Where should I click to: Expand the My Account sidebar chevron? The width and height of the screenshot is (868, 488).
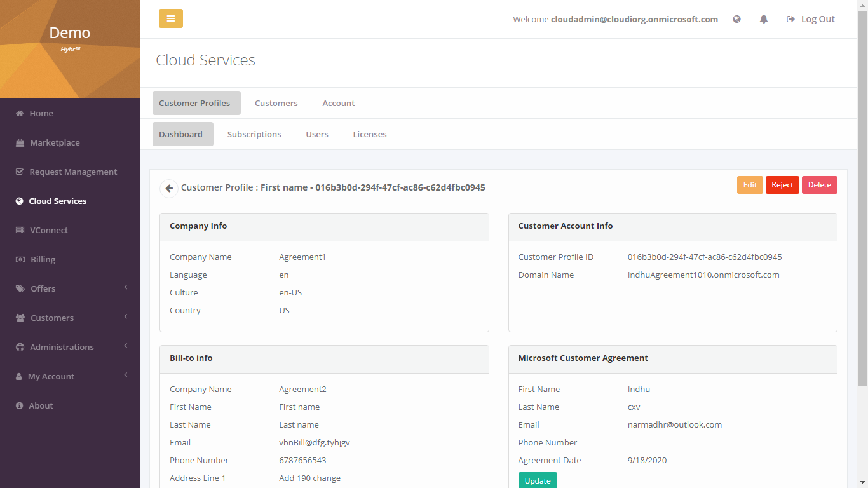tap(126, 375)
